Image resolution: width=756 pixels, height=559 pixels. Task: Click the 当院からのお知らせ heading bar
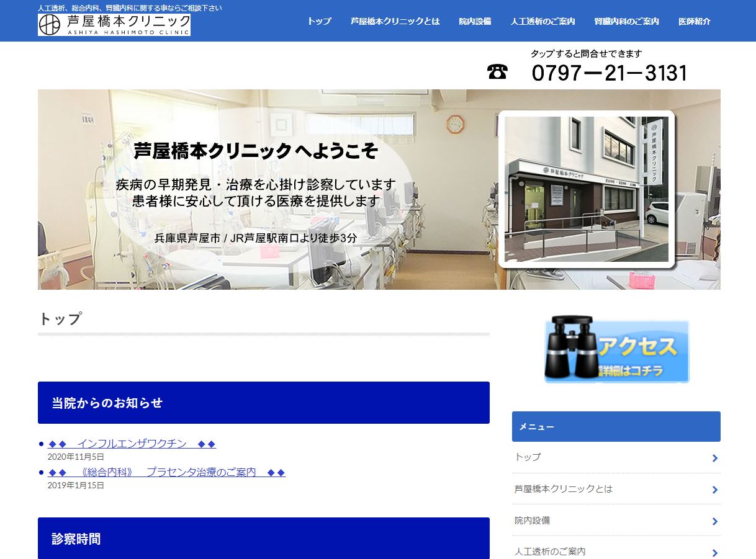coord(264,402)
